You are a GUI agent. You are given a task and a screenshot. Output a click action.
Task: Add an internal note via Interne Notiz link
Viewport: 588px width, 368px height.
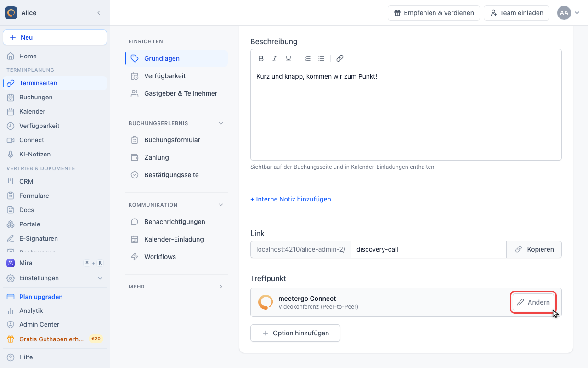point(291,199)
